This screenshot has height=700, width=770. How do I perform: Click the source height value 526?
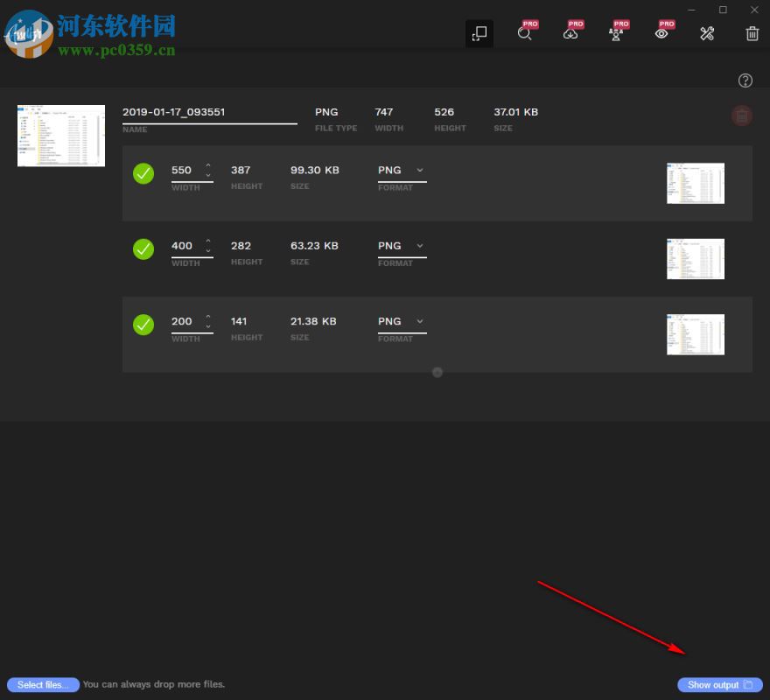coord(444,113)
